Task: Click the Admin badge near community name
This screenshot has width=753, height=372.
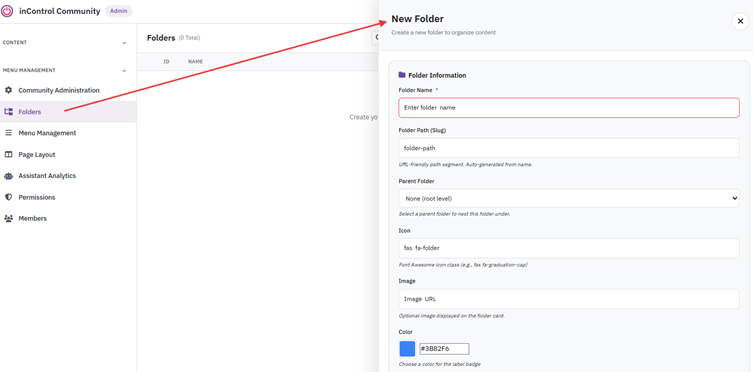Action: tap(119, 11)
